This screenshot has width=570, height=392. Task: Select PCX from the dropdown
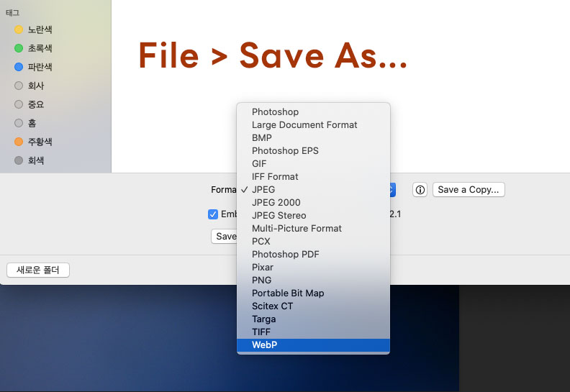coord(313,242)
